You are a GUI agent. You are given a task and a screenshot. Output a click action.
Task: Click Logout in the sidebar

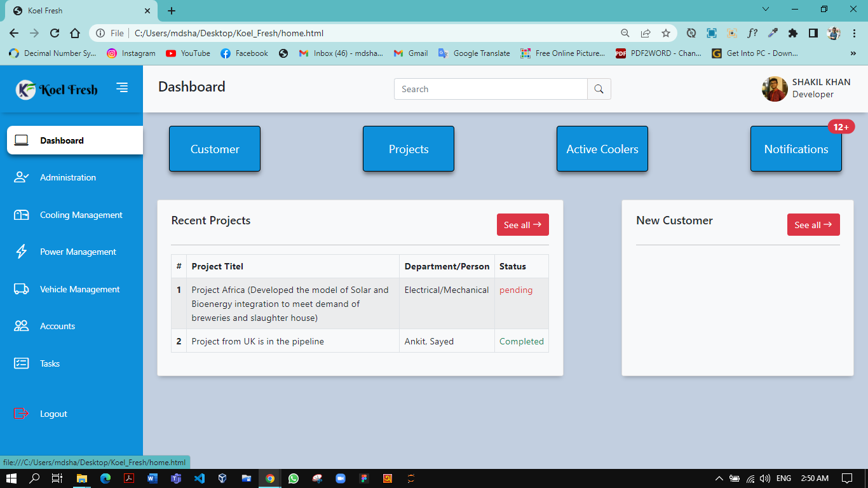tap(53, 414)
